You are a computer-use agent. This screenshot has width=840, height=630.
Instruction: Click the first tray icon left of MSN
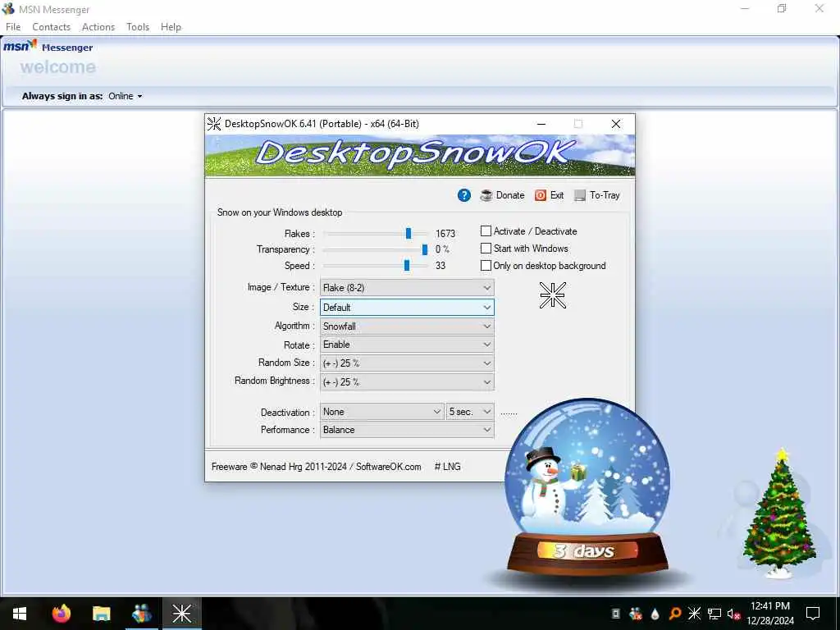click(x=616, y=614)
